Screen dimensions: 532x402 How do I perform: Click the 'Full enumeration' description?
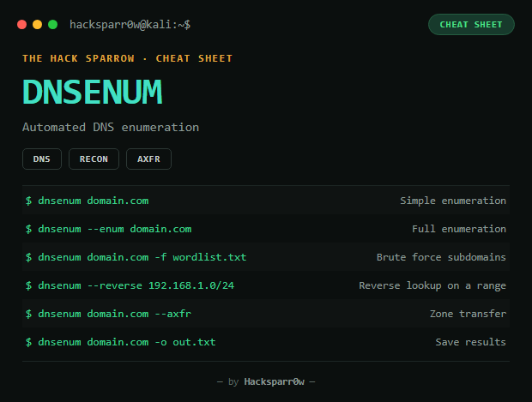(459, 229)
